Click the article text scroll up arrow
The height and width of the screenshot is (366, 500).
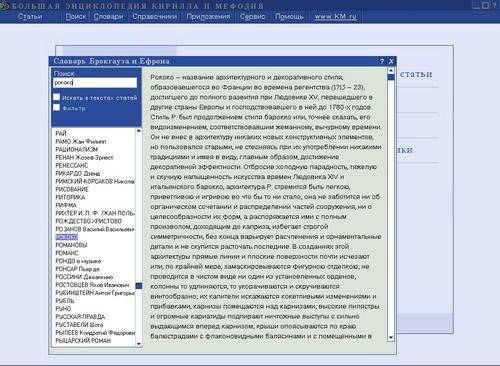tap(391, 71)
